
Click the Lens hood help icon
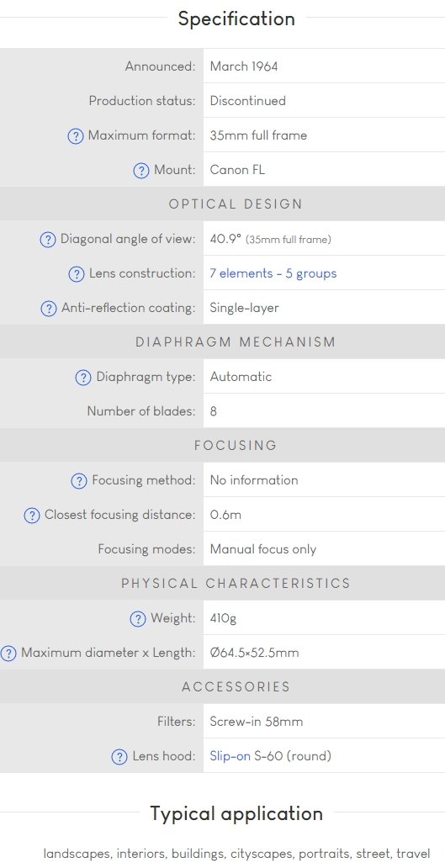[119, 757]
